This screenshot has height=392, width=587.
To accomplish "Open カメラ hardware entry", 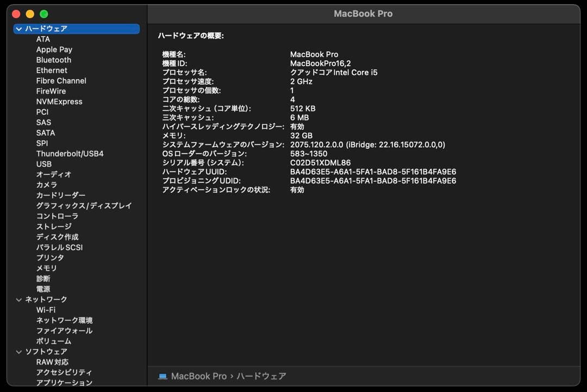I will pyautogui.click(x=46, y=185).
